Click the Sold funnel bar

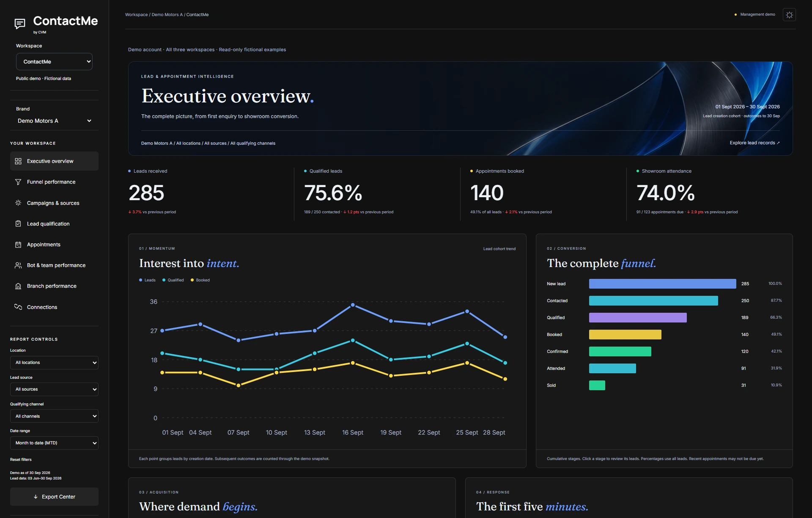(597, 386)
